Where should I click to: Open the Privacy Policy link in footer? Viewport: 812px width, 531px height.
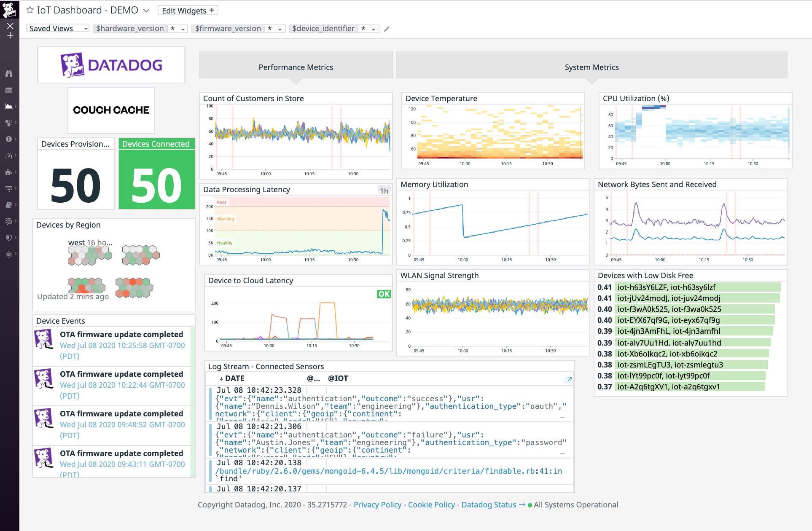377,504
